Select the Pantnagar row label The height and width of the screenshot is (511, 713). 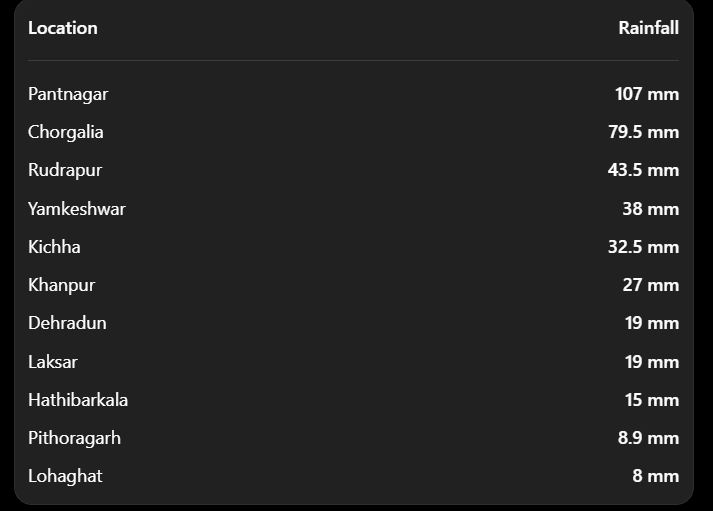[x=68, y=95]
